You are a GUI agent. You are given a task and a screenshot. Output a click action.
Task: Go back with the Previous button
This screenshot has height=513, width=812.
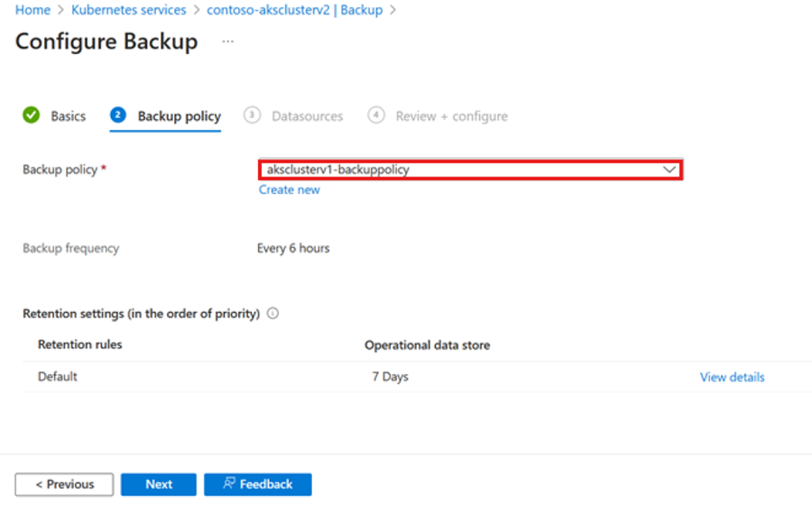click(x=64, y=484)
